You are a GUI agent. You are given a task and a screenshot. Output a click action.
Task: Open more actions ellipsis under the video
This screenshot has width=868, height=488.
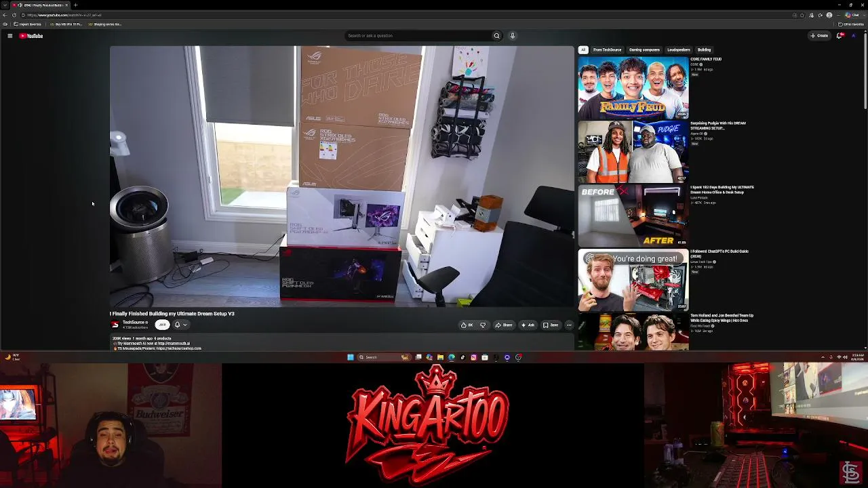coord(569,325)
